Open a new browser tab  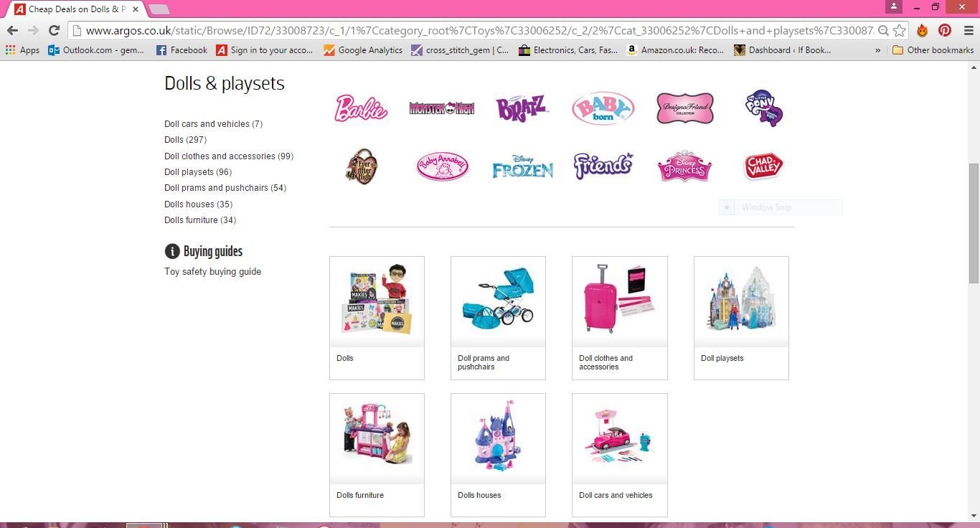tap(159, 9)
